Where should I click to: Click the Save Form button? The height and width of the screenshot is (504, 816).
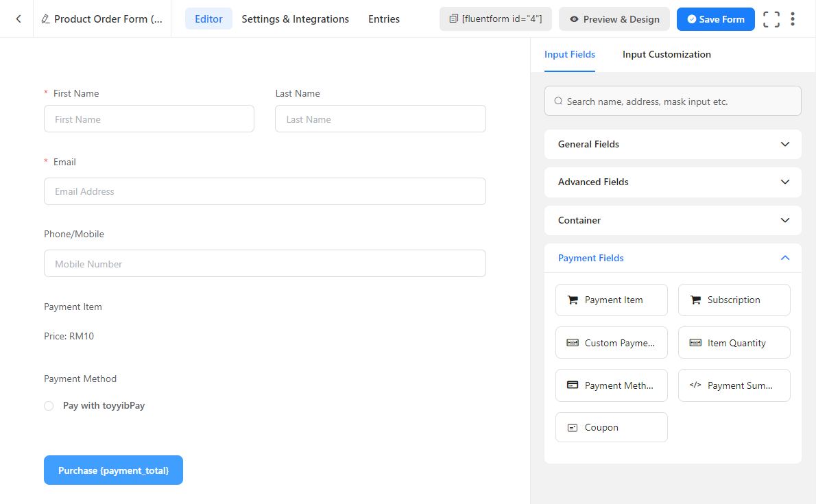(x=715, y=19)
